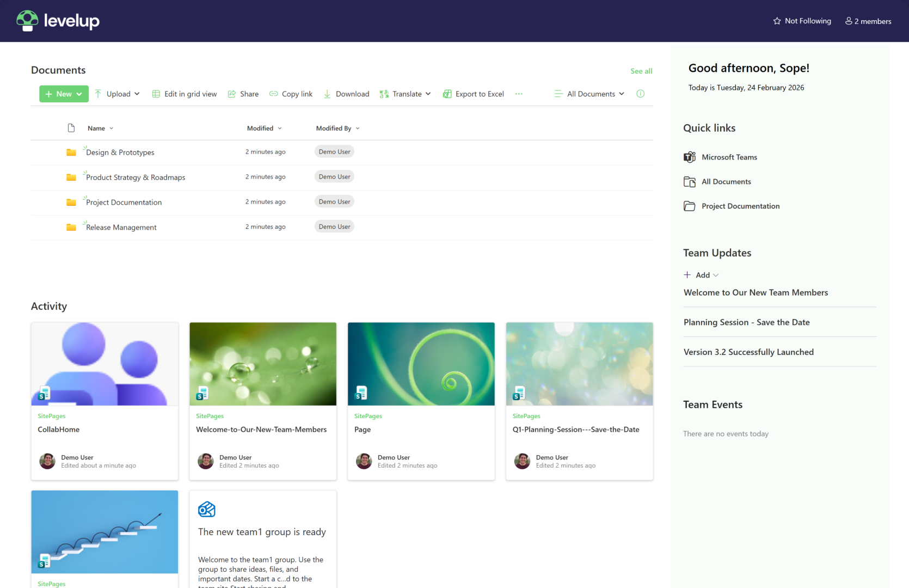Click the levelup mushroom logo icon

(27, 21)
